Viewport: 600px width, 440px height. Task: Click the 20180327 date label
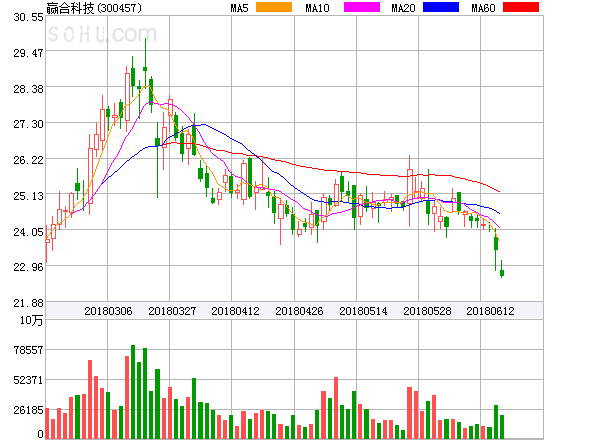(172, 311)
